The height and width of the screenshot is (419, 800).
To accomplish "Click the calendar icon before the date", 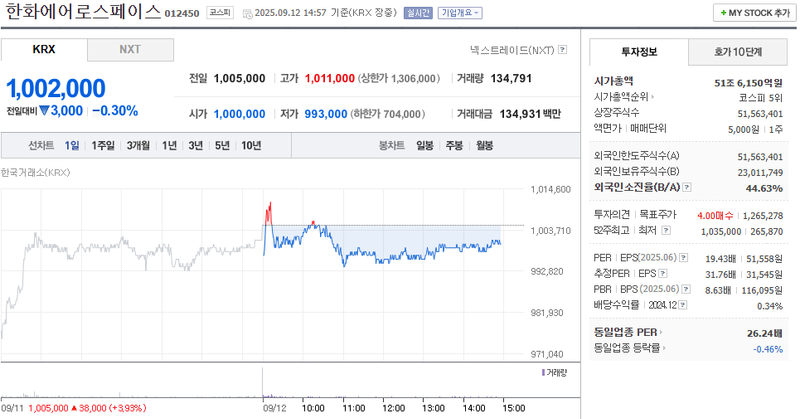I will 247,13.
